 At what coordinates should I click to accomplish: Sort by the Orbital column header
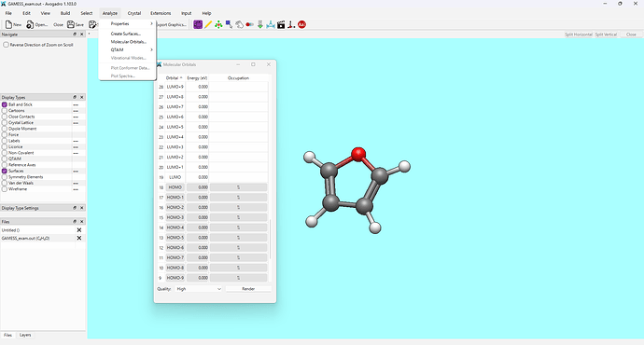[x=175, y=78]
